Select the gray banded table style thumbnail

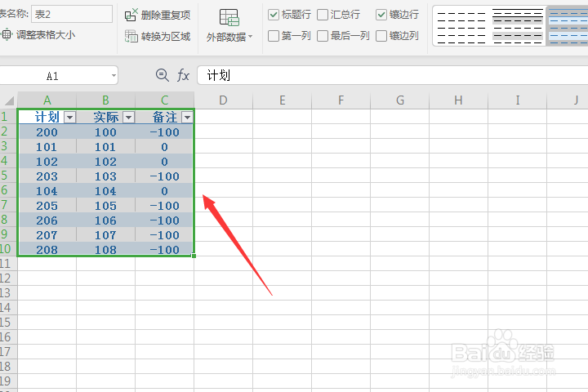coord(518,26)
